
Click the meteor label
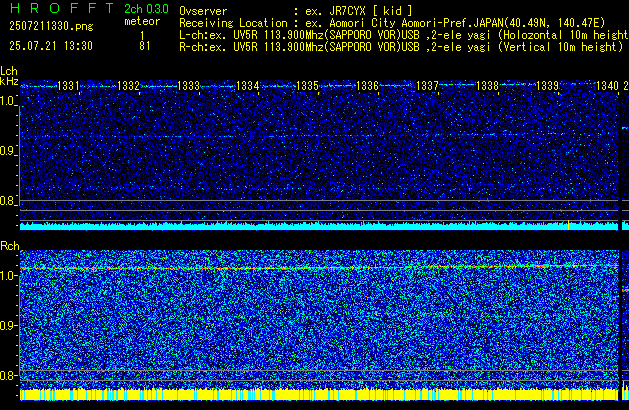point(142,21)
